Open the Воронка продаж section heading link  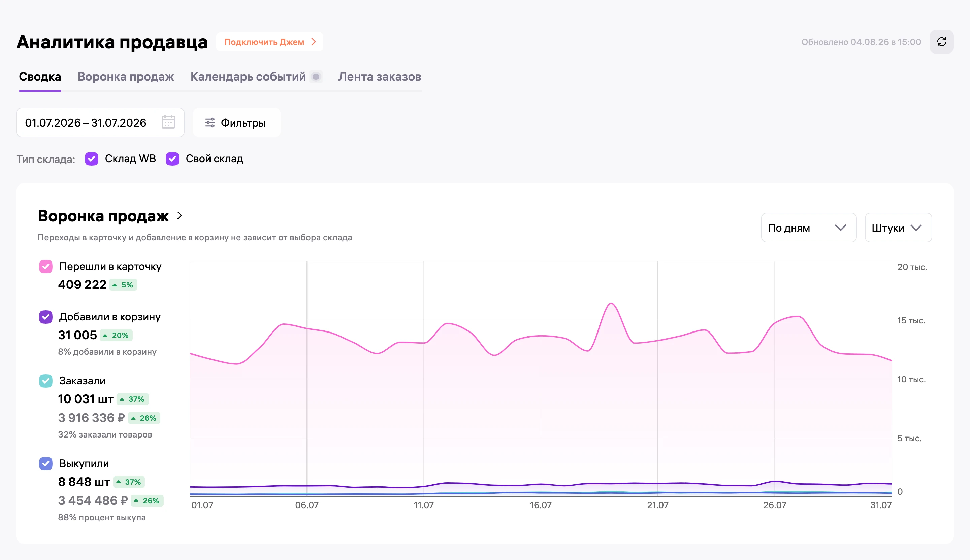pos(103,216)
